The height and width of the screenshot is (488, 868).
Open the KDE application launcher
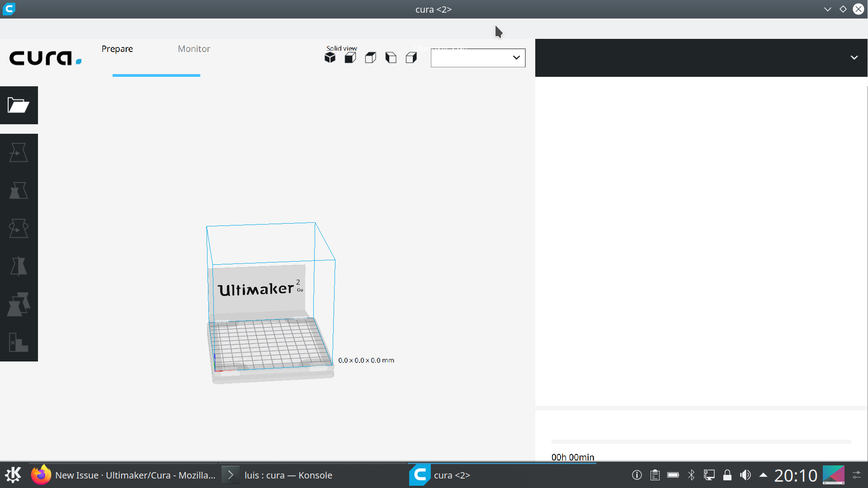tap(13, 475)
